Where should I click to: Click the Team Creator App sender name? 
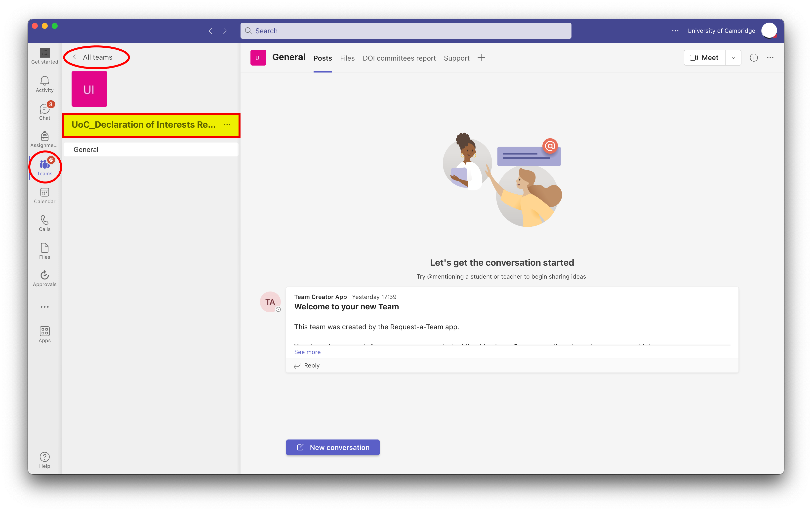pyautogui.click(x=320, y=297)
